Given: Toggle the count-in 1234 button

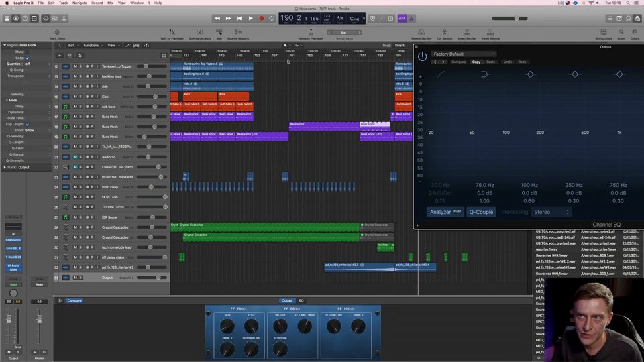Looking at the screenshot, I should (402, 19).
